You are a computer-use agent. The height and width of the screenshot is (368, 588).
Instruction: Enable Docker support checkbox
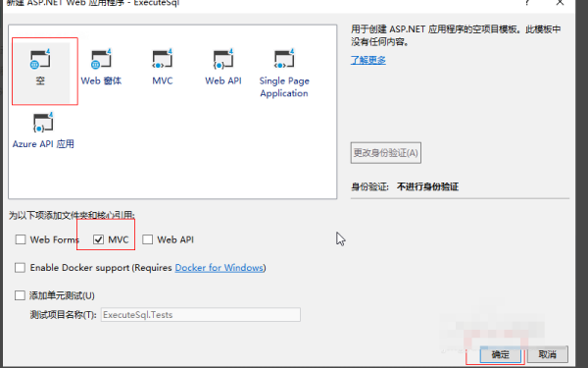[20, 268]
